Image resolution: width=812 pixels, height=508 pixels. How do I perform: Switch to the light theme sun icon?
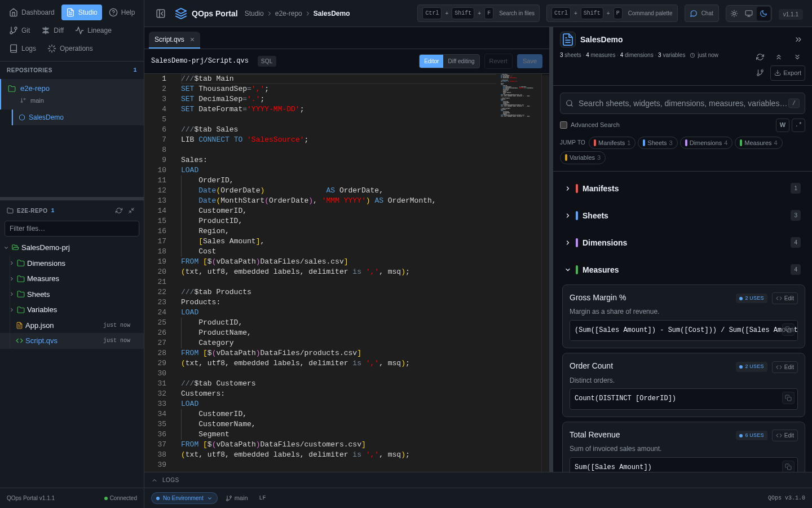pos(734,14)
